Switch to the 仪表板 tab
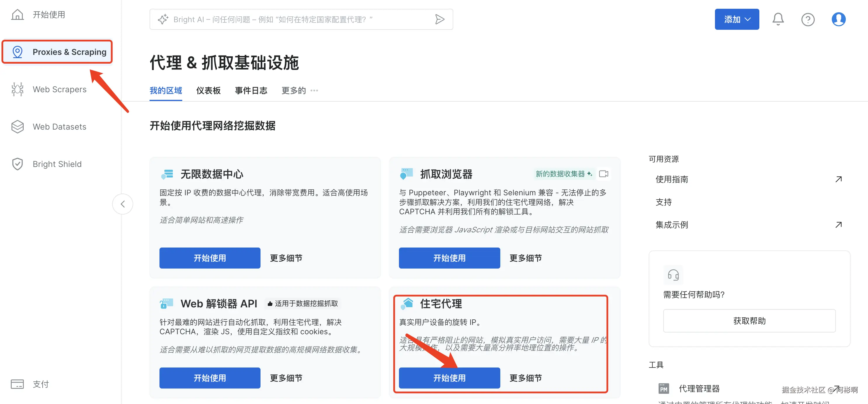Viewport: 868px width, 404px height. point(208,90)
